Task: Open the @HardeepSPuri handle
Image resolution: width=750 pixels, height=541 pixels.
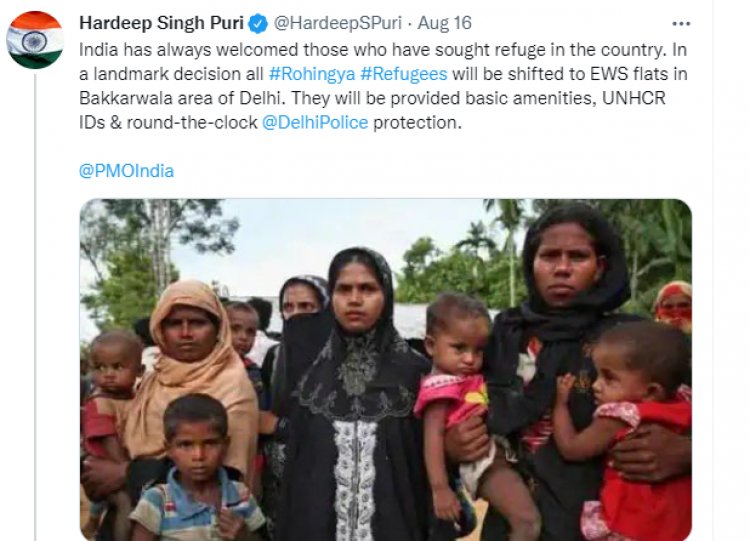Action: point(337,23)
